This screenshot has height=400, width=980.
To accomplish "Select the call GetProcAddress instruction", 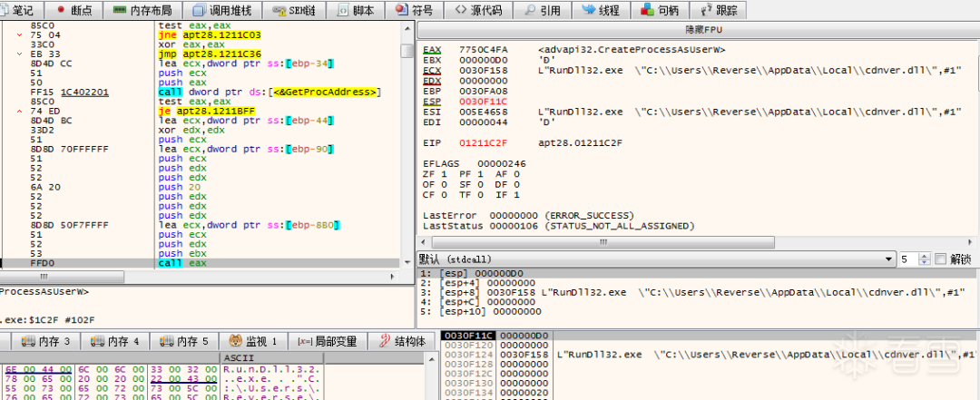I will (x=269, y=93).
